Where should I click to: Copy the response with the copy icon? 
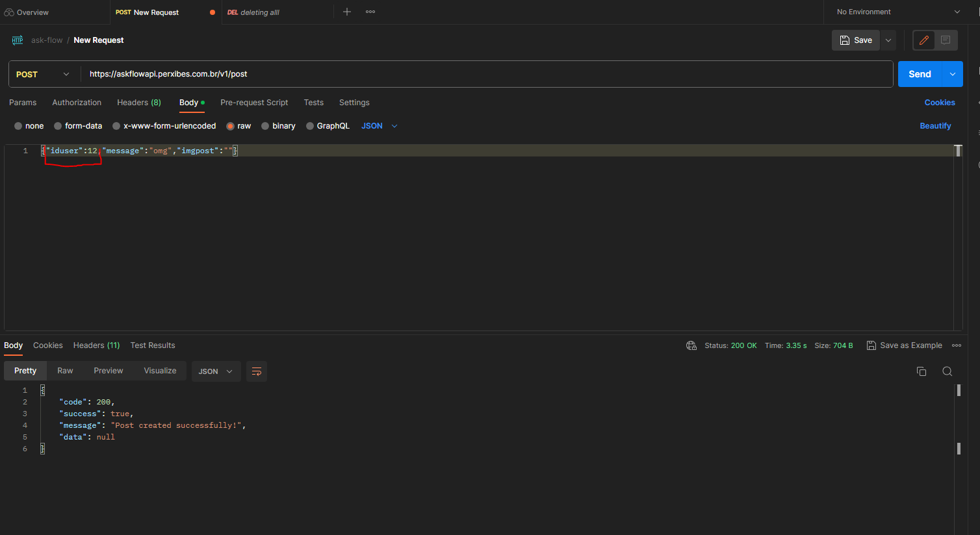coord(922,371)
